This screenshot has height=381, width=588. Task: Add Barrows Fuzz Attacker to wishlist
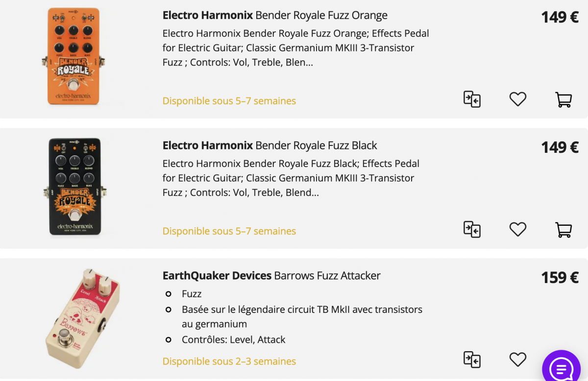click(x=517, y=359)
